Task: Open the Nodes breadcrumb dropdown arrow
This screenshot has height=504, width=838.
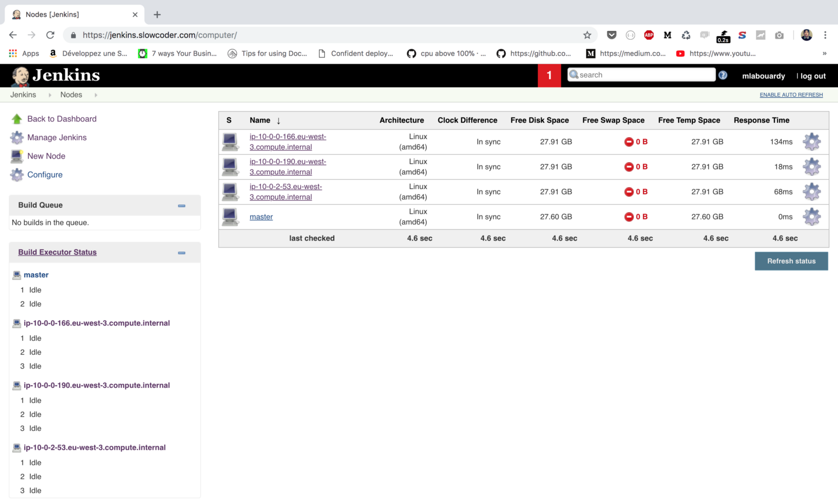Action: coord(96,95)
